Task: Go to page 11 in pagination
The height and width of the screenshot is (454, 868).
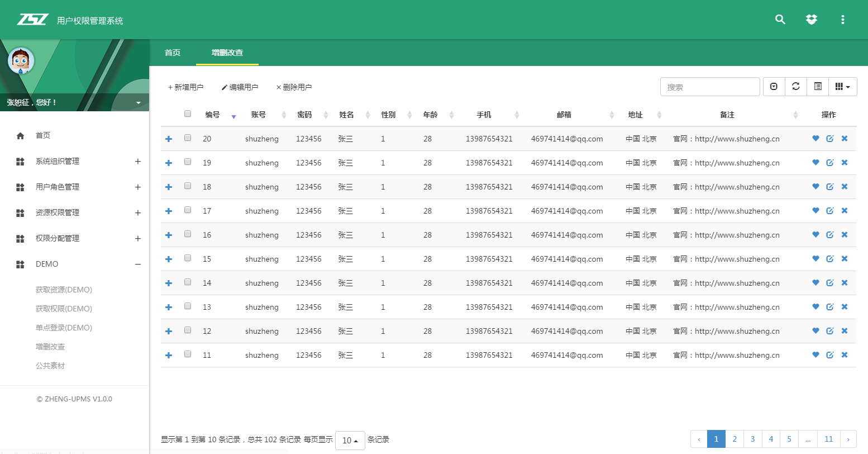Action: [x=828, y=439]
